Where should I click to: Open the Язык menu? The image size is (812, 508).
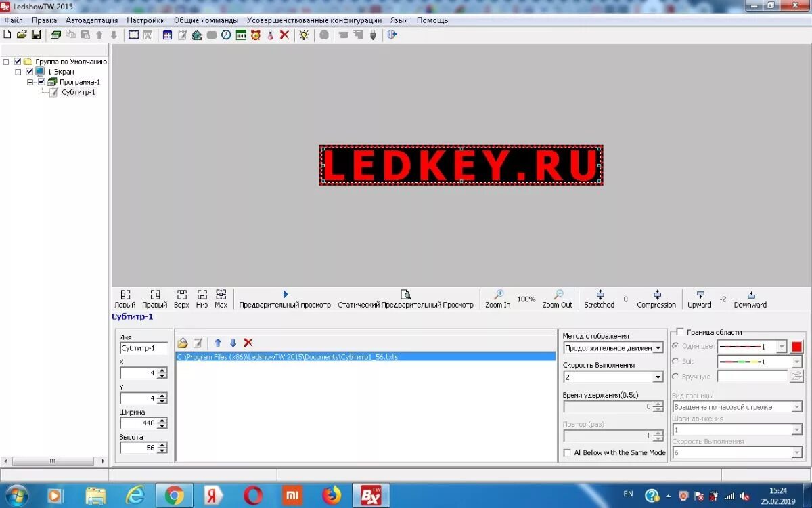click(399, 20)
